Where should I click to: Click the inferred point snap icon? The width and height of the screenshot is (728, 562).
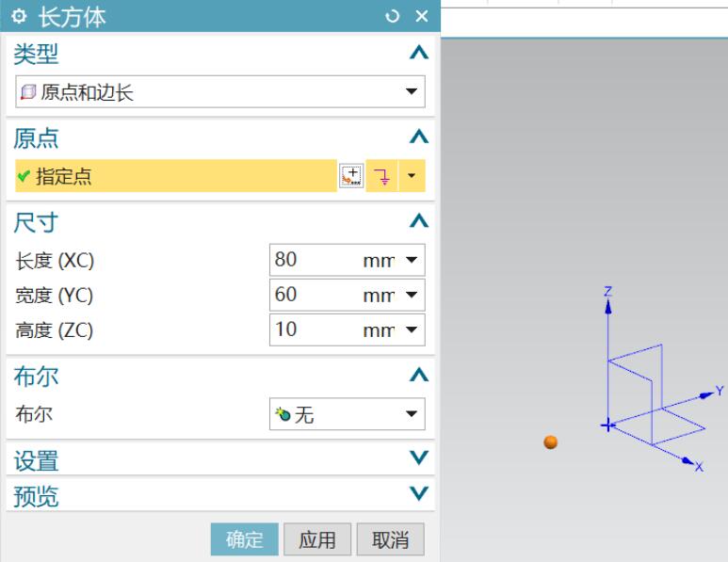coord(382,176)
